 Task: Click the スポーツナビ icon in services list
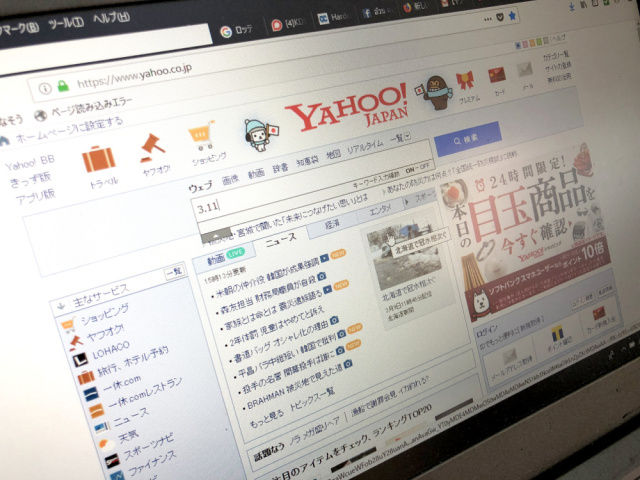pyautogui.click(x=112, y=460)
